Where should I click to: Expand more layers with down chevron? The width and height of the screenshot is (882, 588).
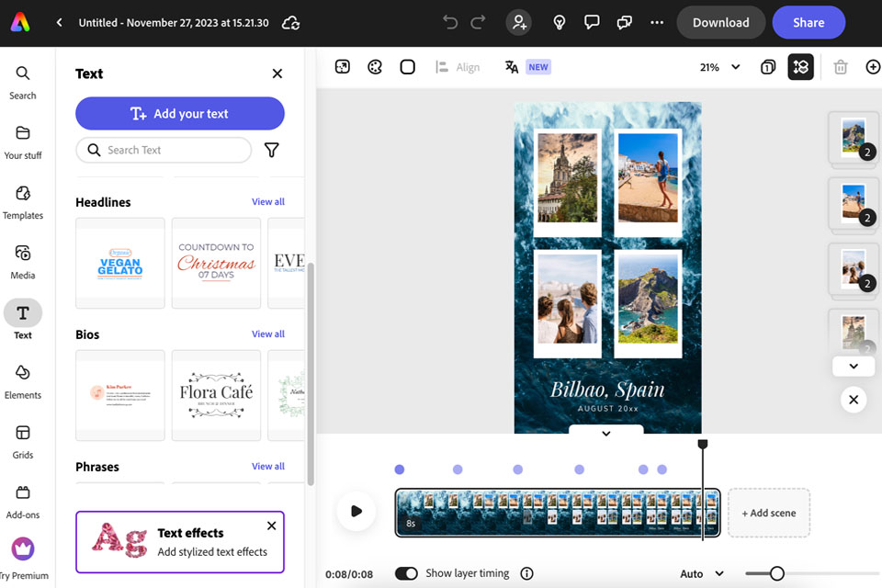tap(854, 367)
